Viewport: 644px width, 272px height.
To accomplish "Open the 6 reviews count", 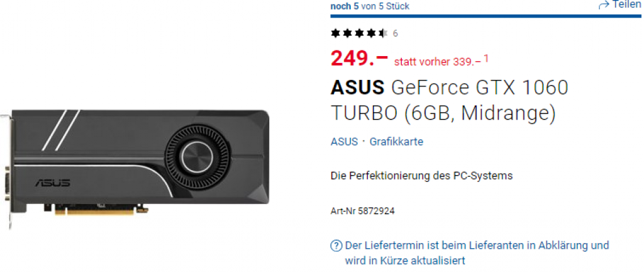I will (395, 33).
